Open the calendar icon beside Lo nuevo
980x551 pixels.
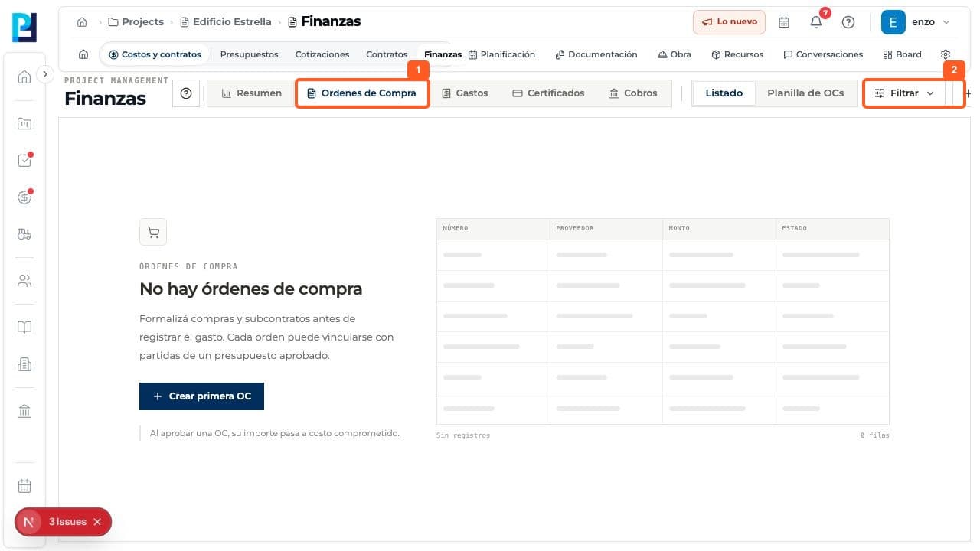(x=784, y=22)
